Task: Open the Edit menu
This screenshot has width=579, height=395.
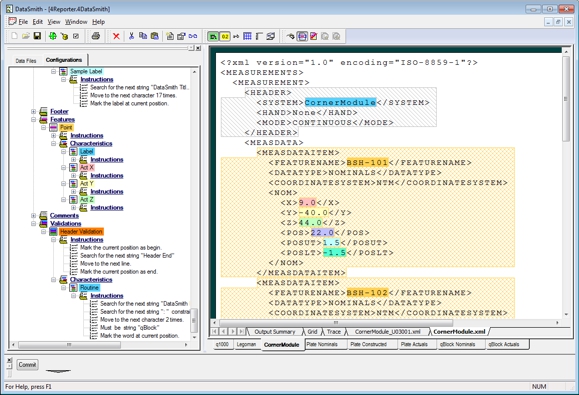Action: coord(38,22)
